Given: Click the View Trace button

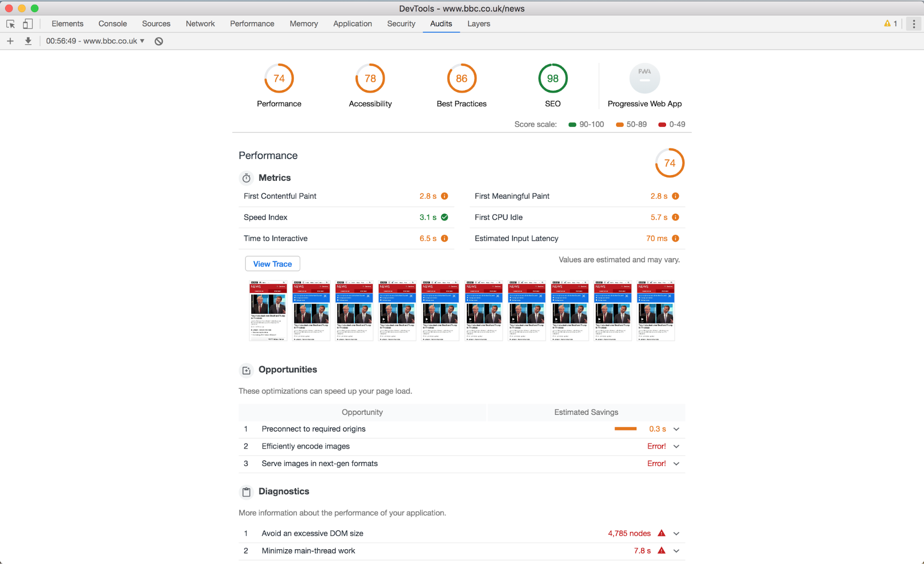Looking at the screenshot, I should pos(271,264).
